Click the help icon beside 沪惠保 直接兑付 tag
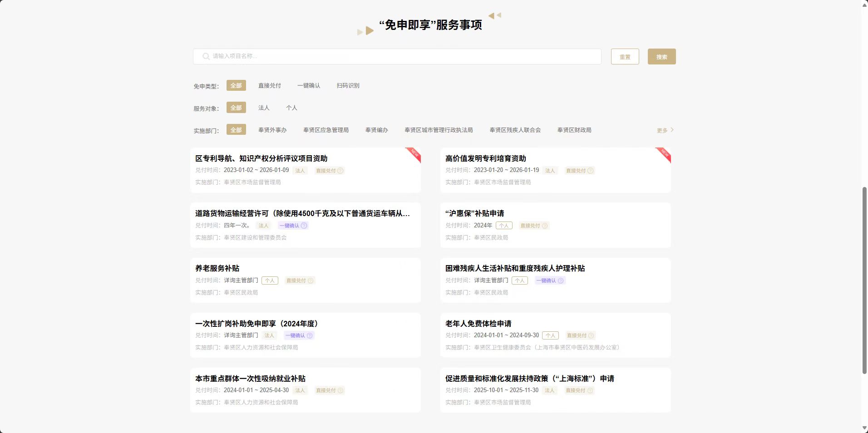Viewport: 868px width, 433px height. pos(545,226)
